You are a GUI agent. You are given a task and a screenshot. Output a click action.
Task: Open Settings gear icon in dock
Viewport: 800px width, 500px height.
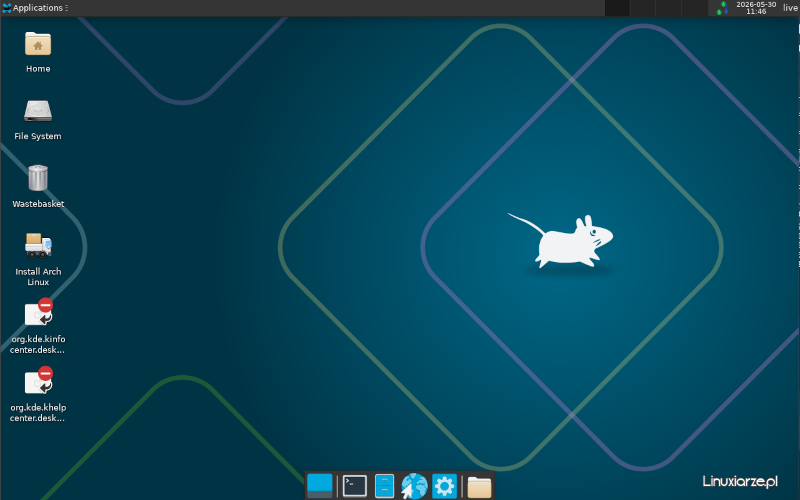click(x=444, y=486)
